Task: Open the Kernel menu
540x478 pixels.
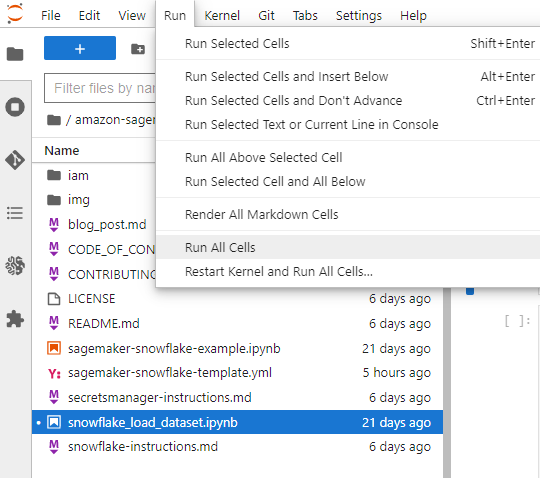Action: point(222,15)
